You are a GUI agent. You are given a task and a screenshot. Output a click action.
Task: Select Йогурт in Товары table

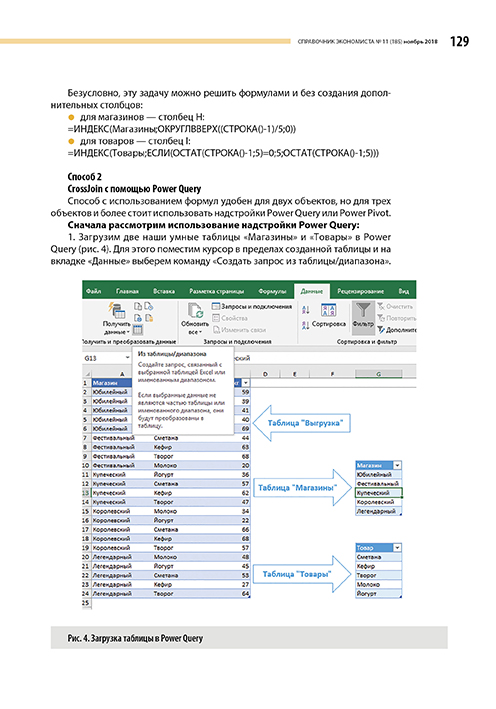pos(378,594)
